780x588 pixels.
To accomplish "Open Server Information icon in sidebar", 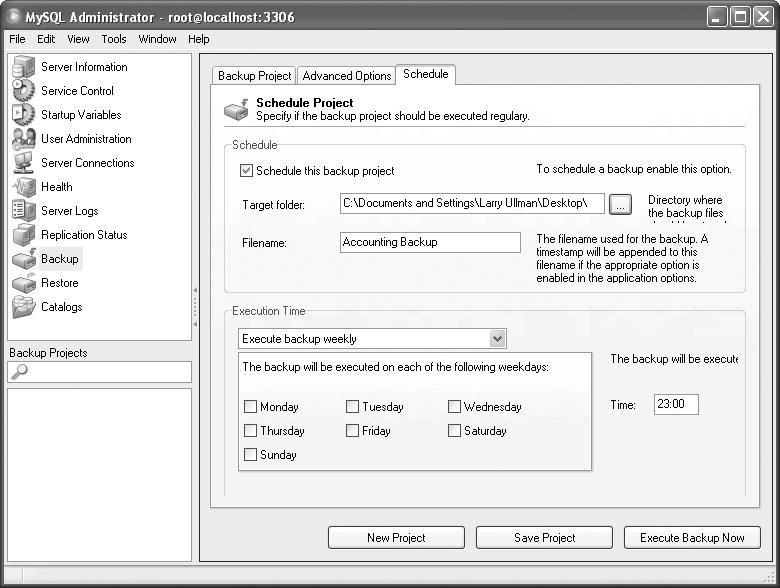I will tap(23, 67).
